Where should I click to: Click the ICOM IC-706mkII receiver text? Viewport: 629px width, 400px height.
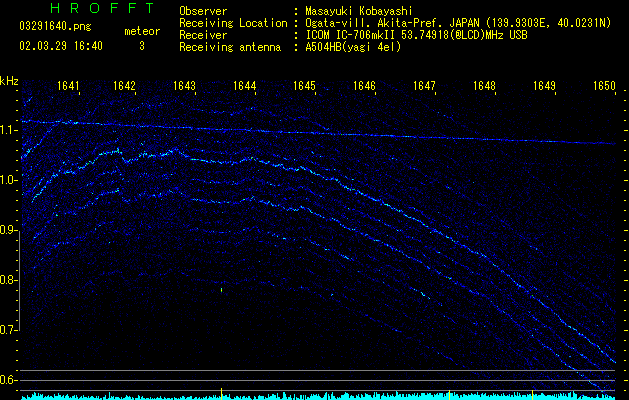point(416,35)
